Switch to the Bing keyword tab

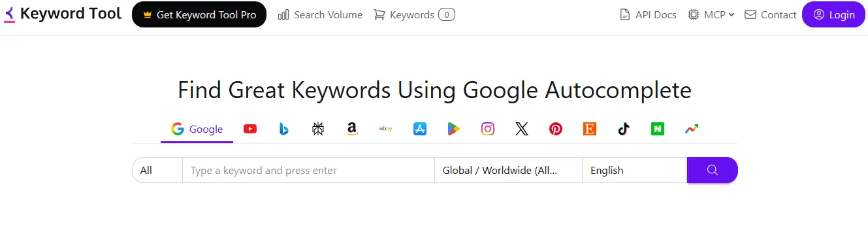click(x=284, y=129)
